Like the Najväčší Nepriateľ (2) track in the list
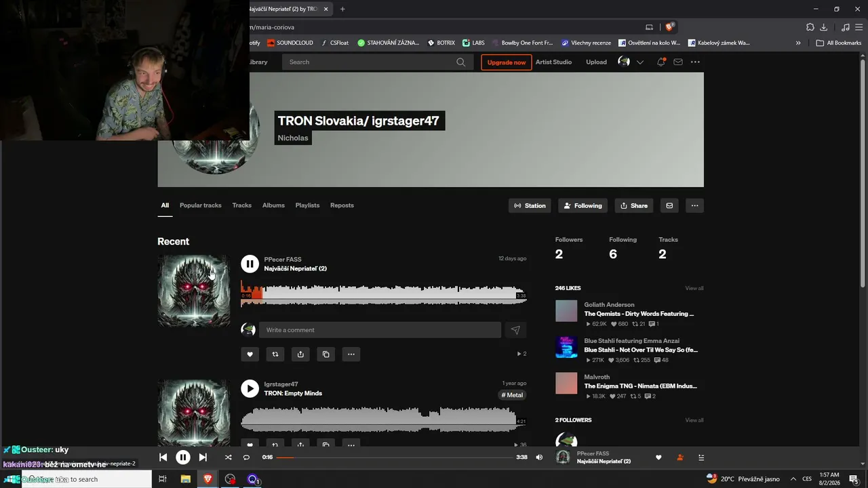The height and width of the screenshot is (488, 868). coord(250,354)
